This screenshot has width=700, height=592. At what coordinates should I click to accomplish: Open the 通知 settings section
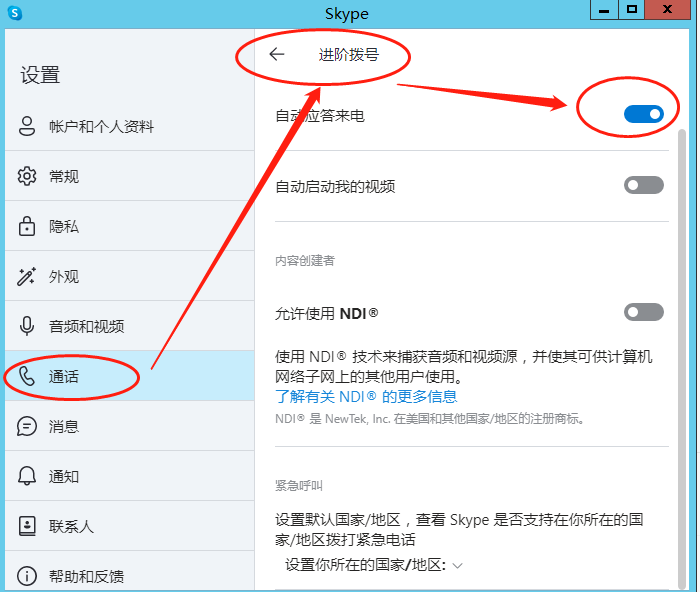pyautogui.click(x=129, y=476)
